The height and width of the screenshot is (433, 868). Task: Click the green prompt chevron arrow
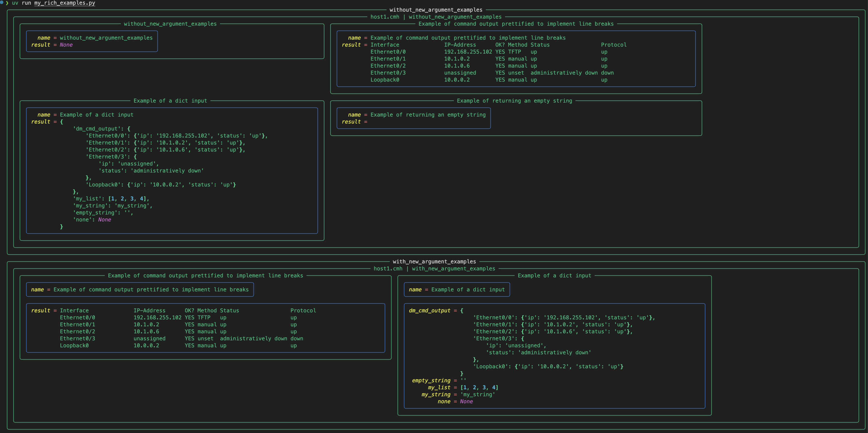tap(7, 3)
